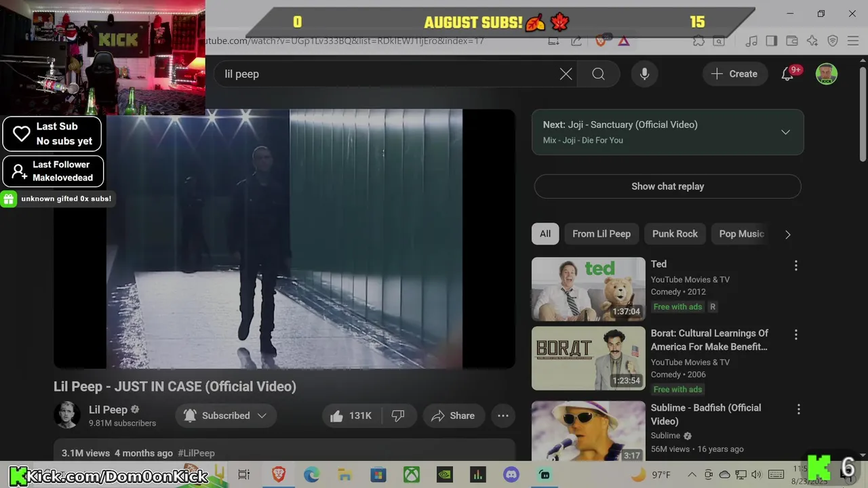The image size is (868, 488).
Task: Show hidden system tray icons
Action: (x=692, y=474)
